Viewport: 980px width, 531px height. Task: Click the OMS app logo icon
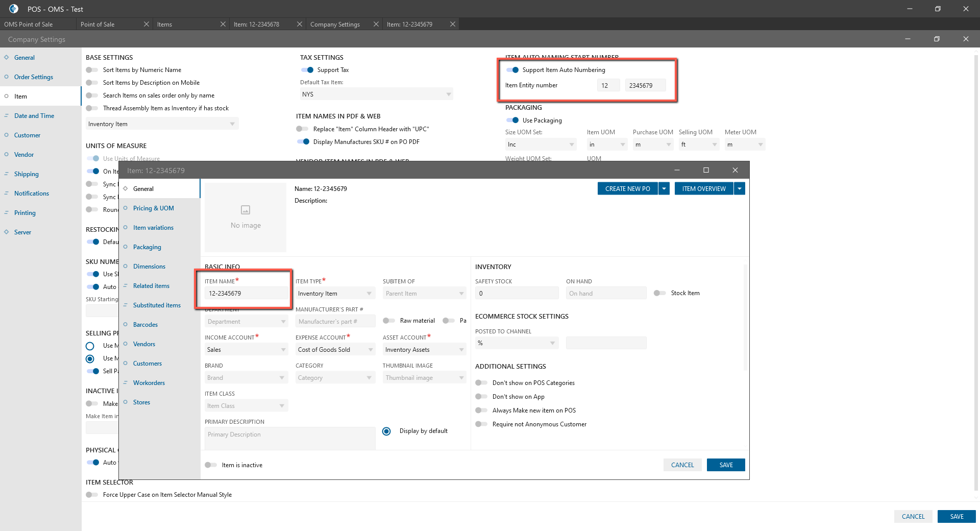[x=14, y=9]
